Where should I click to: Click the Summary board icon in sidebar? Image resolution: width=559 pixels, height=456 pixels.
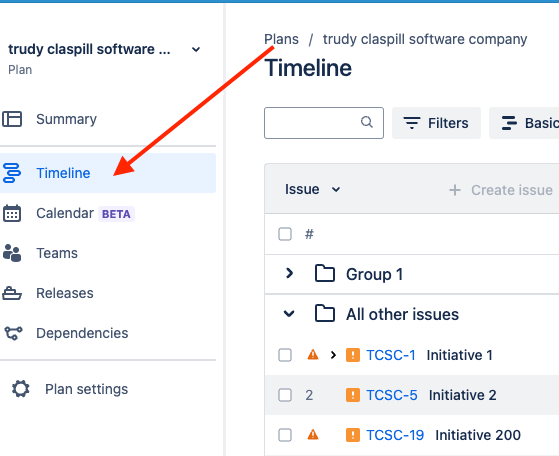pos(12,119)
